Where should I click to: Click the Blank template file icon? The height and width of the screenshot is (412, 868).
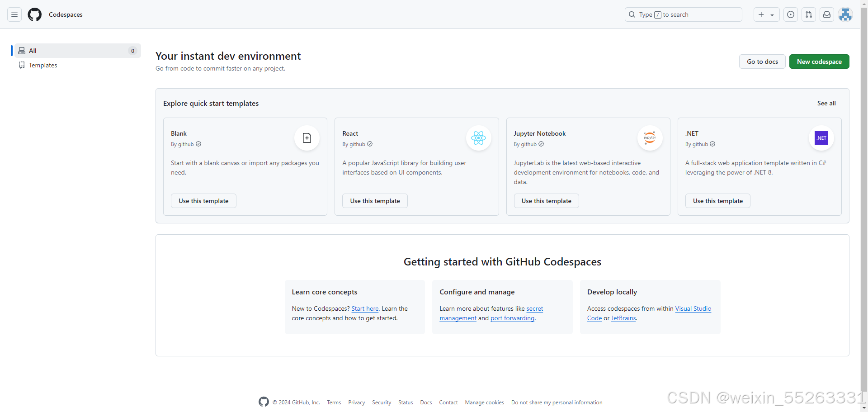point(307,138)
